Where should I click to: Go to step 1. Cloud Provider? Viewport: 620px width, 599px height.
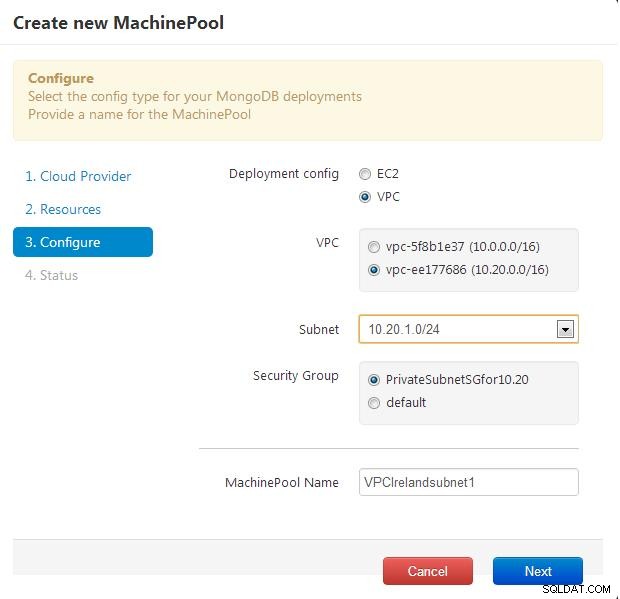pos(78,176)
